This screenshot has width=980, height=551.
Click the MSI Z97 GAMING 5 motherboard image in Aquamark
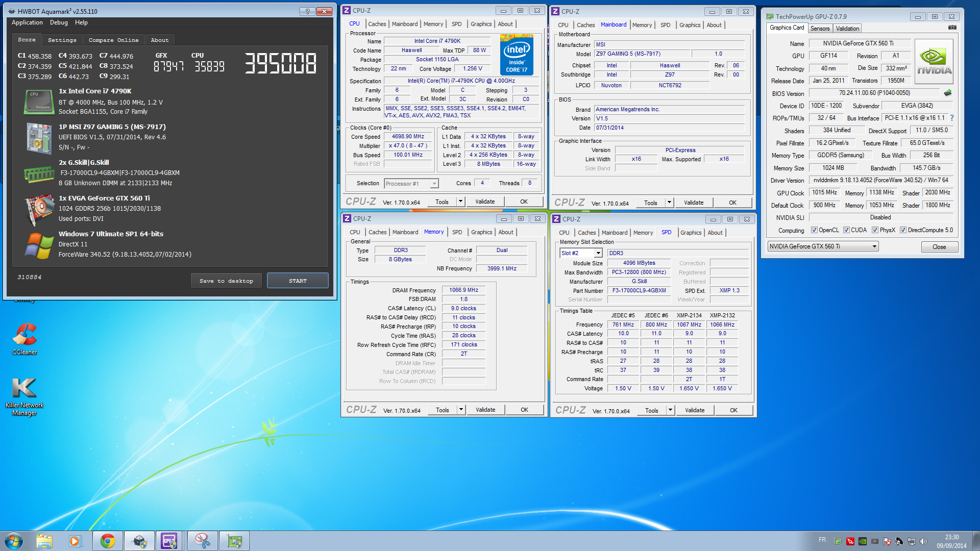coord(39,138)
